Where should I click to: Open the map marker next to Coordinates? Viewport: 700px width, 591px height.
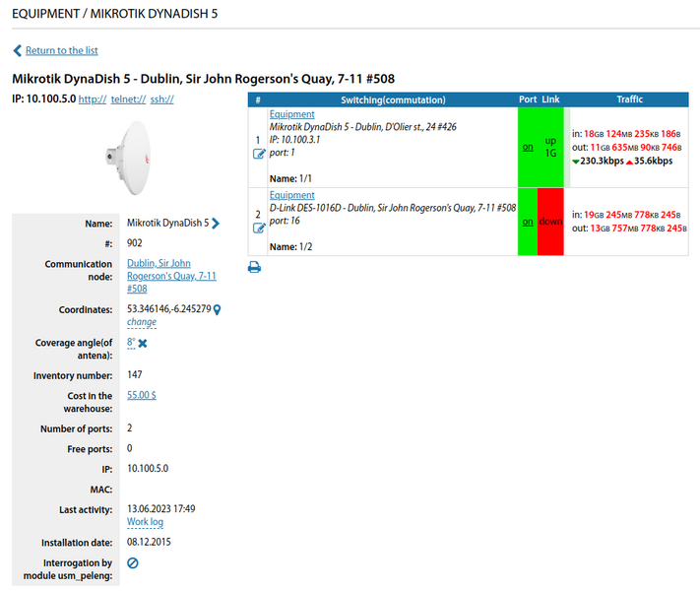[x=218, y=309]
